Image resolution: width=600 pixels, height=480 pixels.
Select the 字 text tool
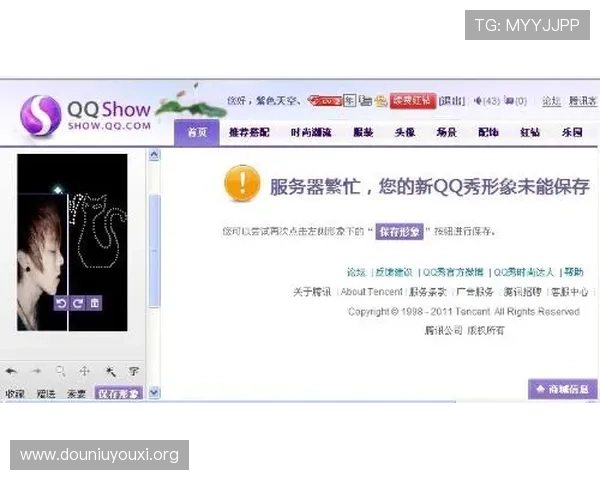click(x=134, y=371)
